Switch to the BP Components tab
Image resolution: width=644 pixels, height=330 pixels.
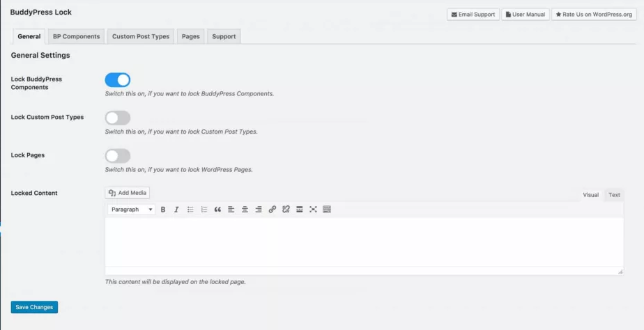tap(76, 36)
